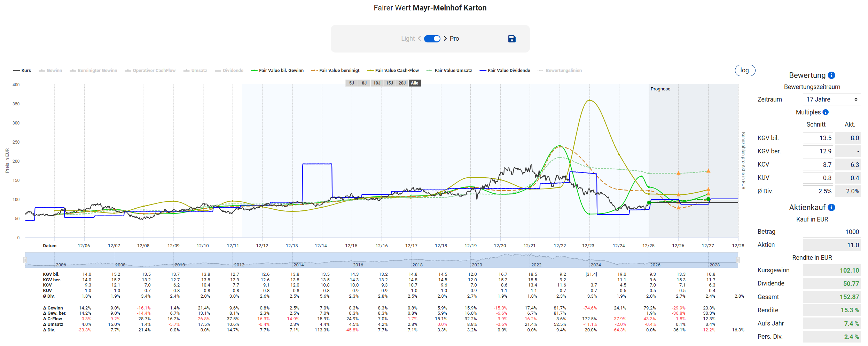Click info icon next to Multiples
868x346 pixels.
point(826,112)
